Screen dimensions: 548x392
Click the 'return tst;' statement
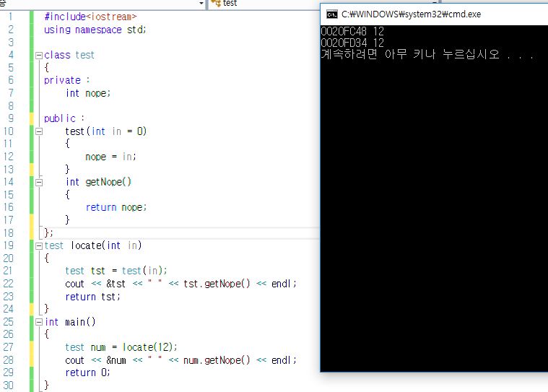click(93, 297)
